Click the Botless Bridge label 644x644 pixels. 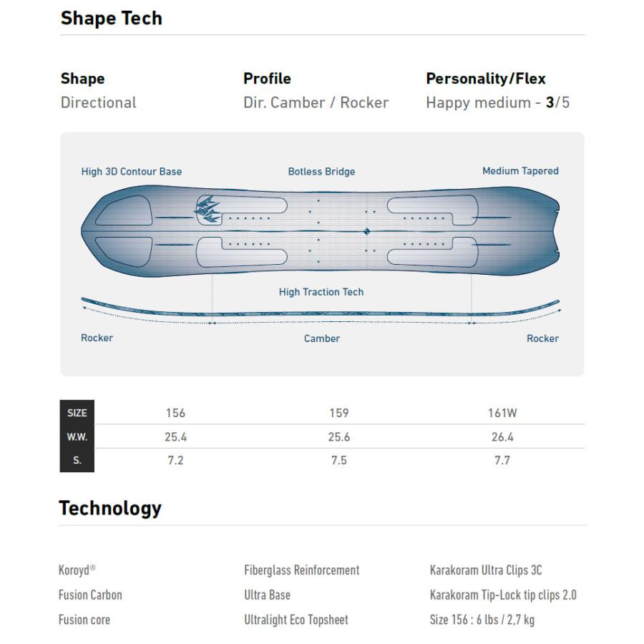[321, 172]
